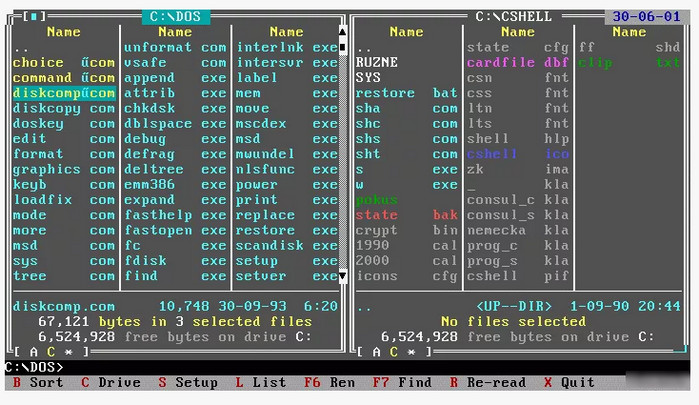Viewport: 699px width, 405px height.
Task: Select keyb.com file
Action: [x=64, y=185]
